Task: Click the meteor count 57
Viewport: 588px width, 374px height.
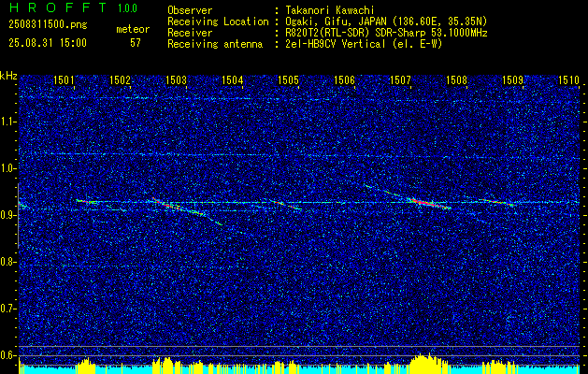Action: (x=136, y=43)
